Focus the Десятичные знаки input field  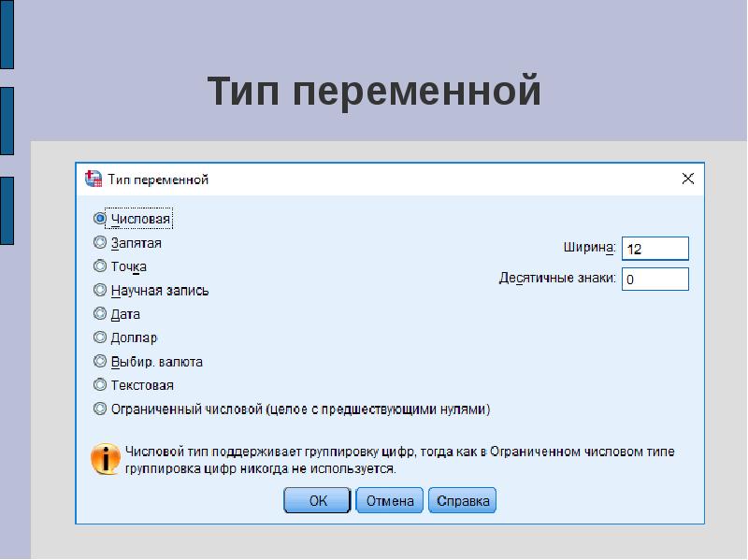point(654,280)
